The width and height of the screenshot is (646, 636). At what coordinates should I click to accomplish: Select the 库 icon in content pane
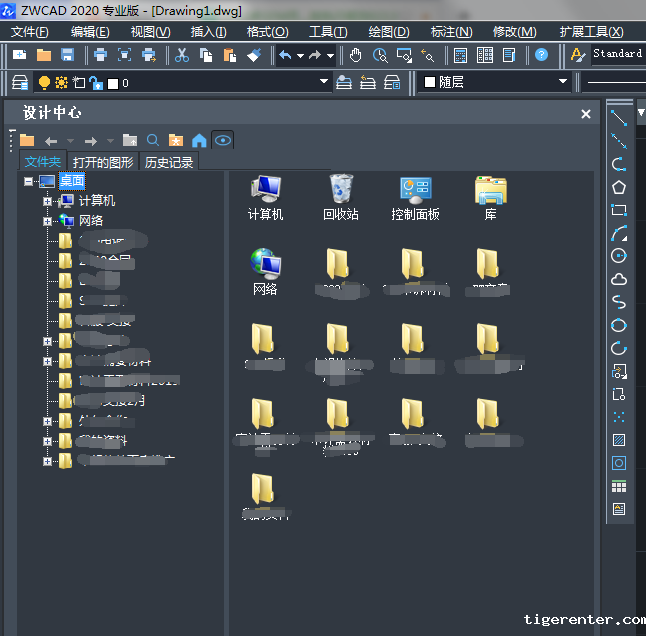490,199
